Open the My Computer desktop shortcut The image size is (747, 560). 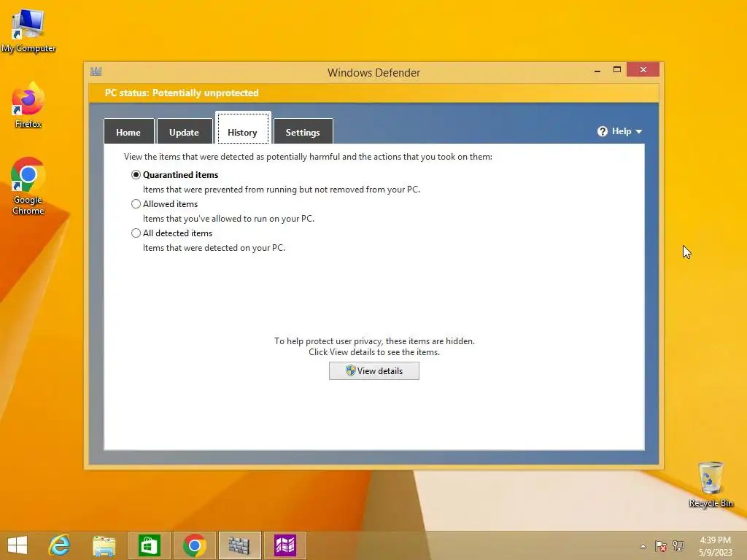(x=28, y=31)
